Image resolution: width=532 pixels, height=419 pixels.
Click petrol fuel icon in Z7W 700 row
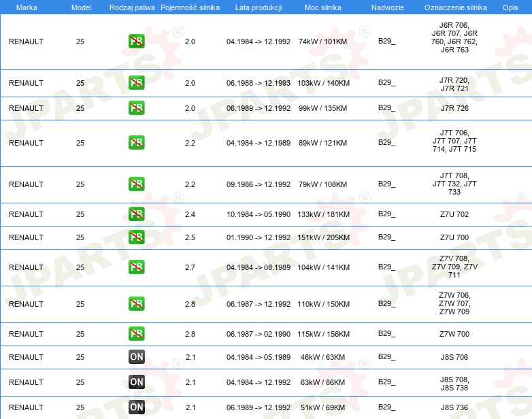tap(136, 333)
